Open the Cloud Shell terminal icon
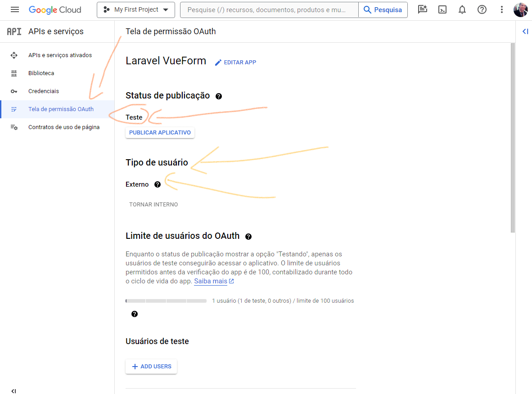This screenshot has height=394, width=532. tap(442, 9)
